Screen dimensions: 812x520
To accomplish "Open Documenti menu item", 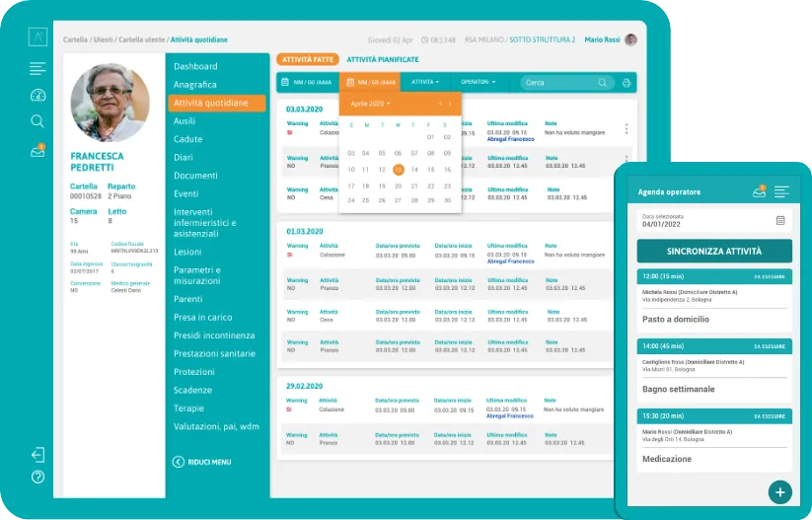I will [x=195, y=175].
